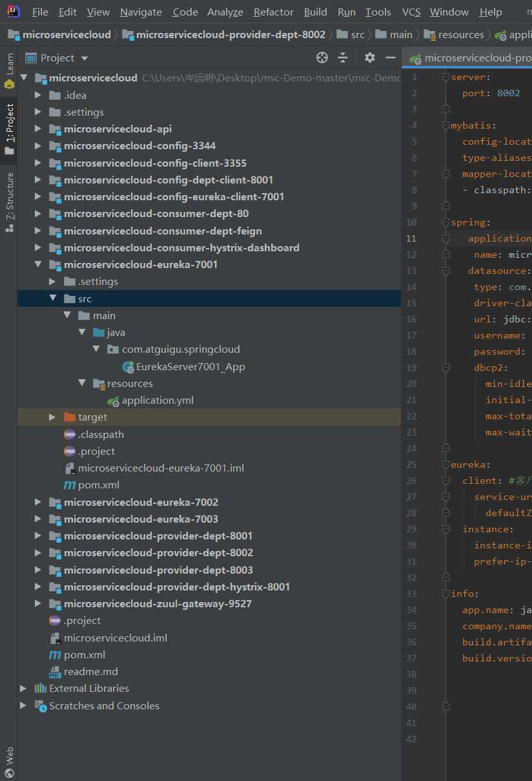Collapse the main folder arrow
The image size is (532, 781).
pyautogui.click(x=67, y=315)
